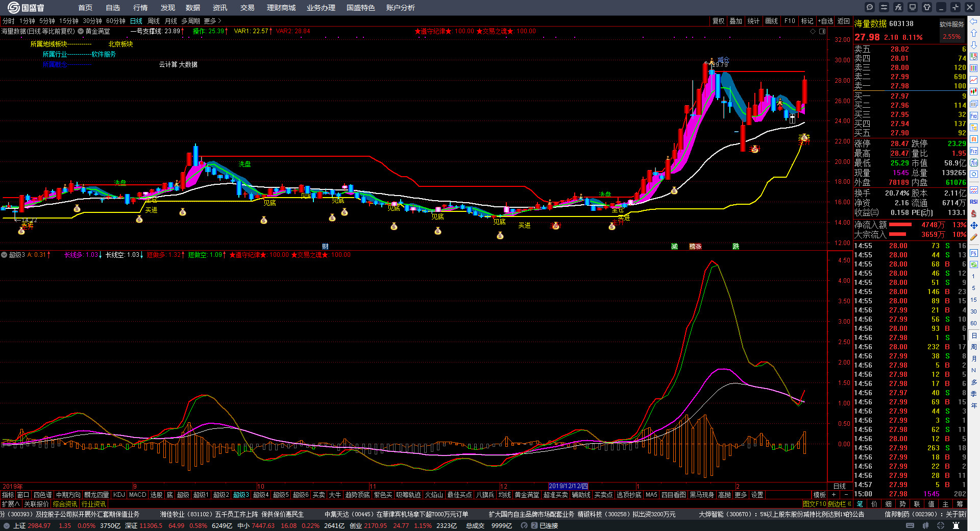Toggle the circle beside 超级3 indicator label

pos(4,255)
